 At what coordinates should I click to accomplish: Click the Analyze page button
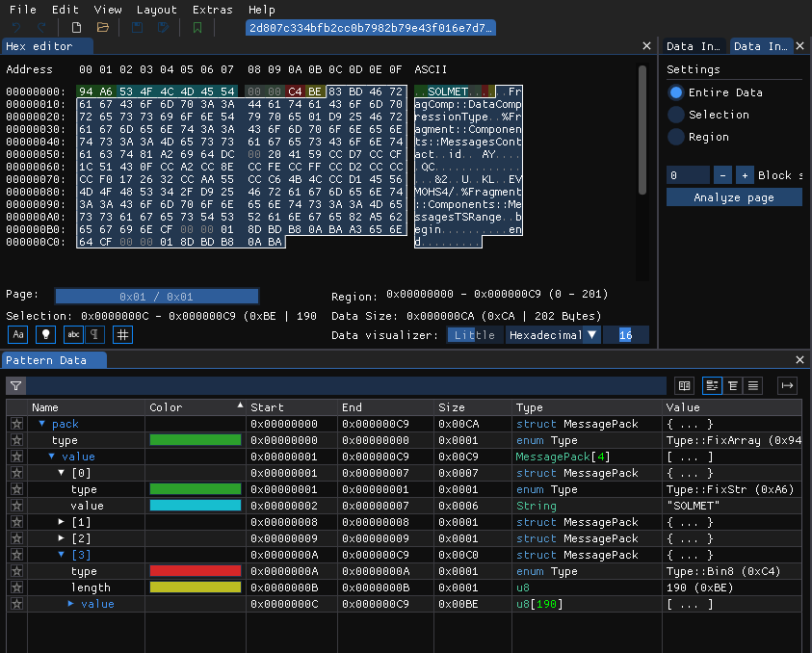(x=733, y=197)
